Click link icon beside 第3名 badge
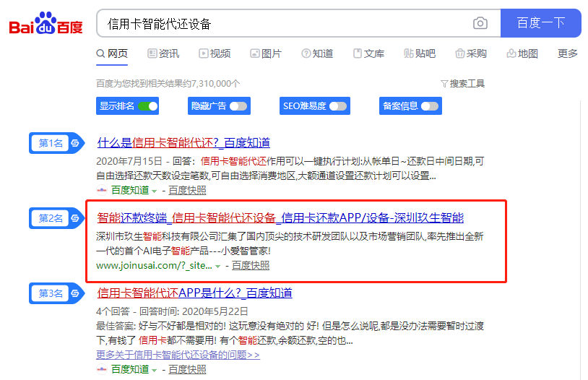The width and height of the screenshot is (588, 380). [x=75, y=293]
